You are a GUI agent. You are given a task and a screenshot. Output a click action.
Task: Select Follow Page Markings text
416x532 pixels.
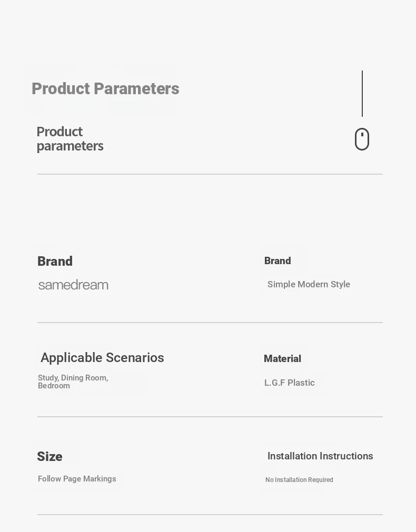(x=77, y=479)
